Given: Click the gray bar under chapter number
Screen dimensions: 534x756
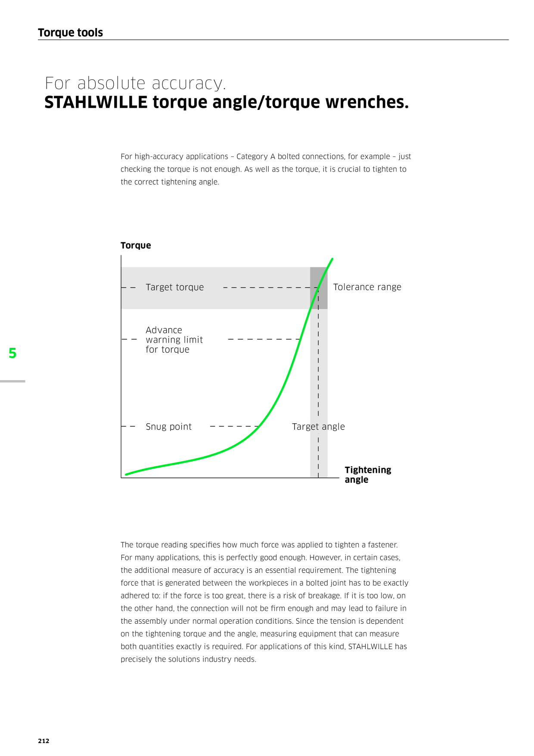Looking at the screenshot, I should (12, 381).
